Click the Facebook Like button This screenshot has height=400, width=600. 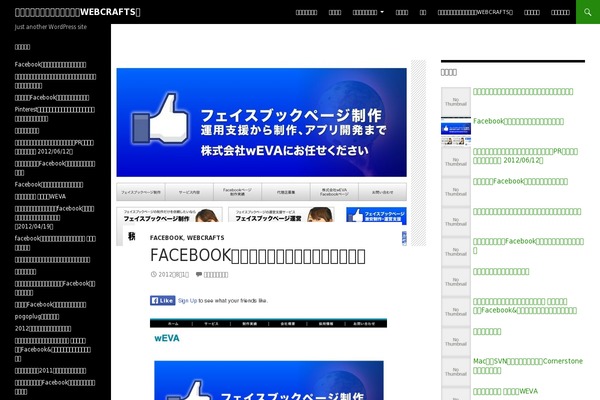tap(163, 300)
